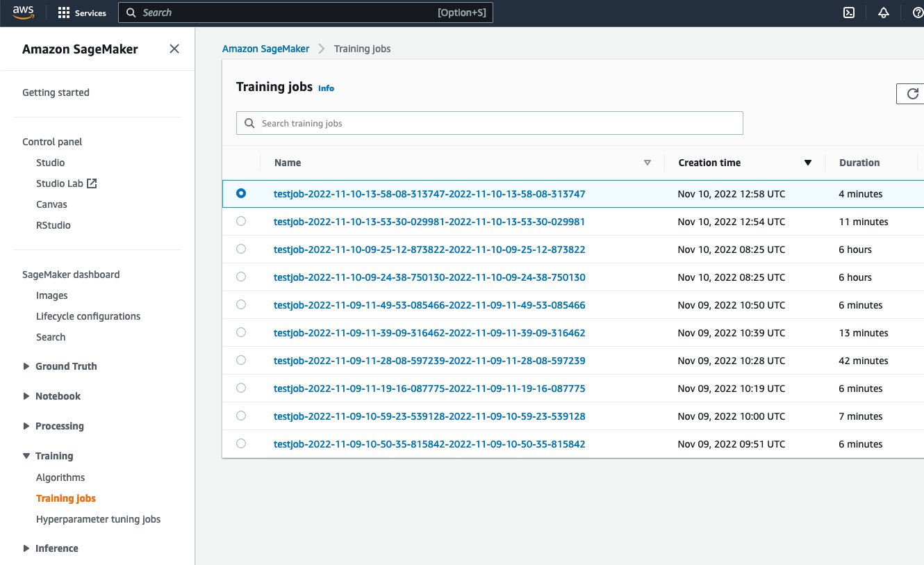Select radio for testjob-2022-11-09-10-59-23-539128
The height and width of the screenshot is (565, 924).
pos(241,416)
